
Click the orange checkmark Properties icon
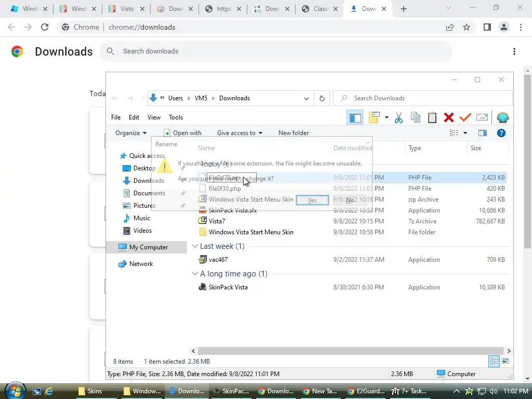[465, 117]
